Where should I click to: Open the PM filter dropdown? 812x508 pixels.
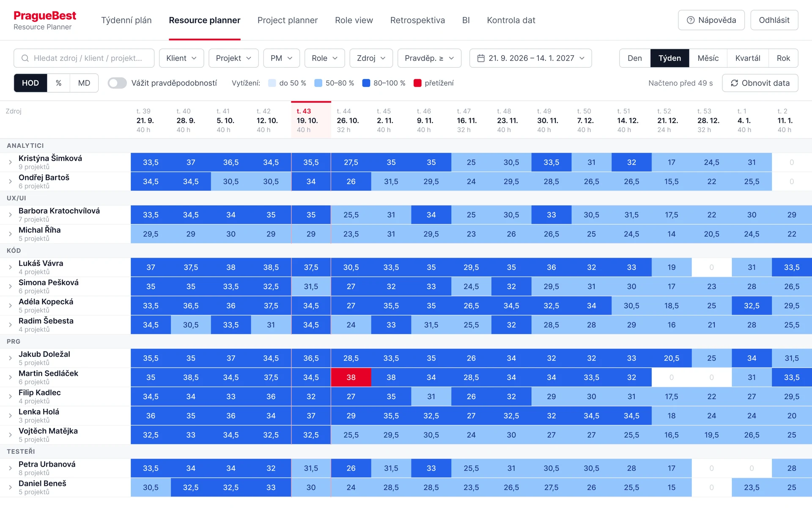281,58
